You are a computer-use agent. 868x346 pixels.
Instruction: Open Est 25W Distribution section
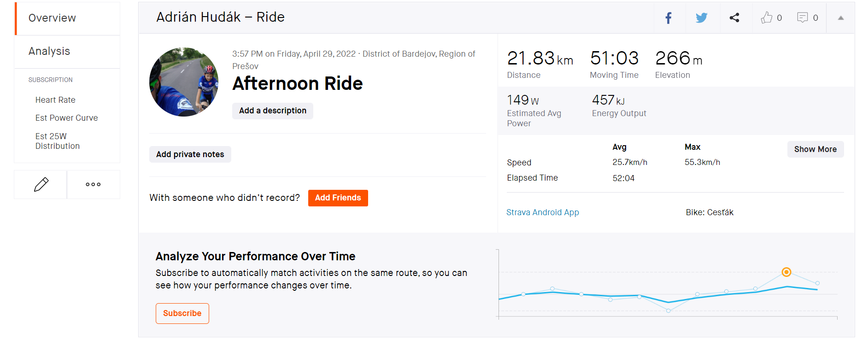click(x=58, y=141)
